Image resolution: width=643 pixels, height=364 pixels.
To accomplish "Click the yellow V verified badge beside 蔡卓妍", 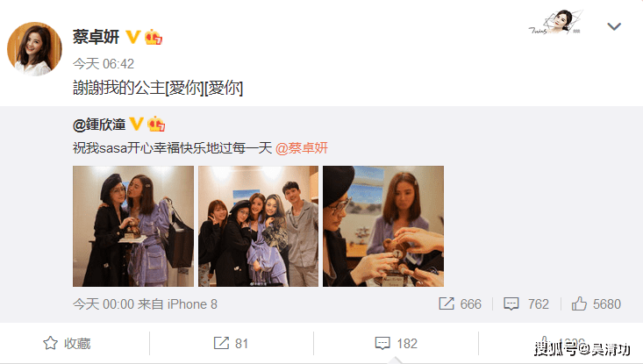I will point(132,37).
